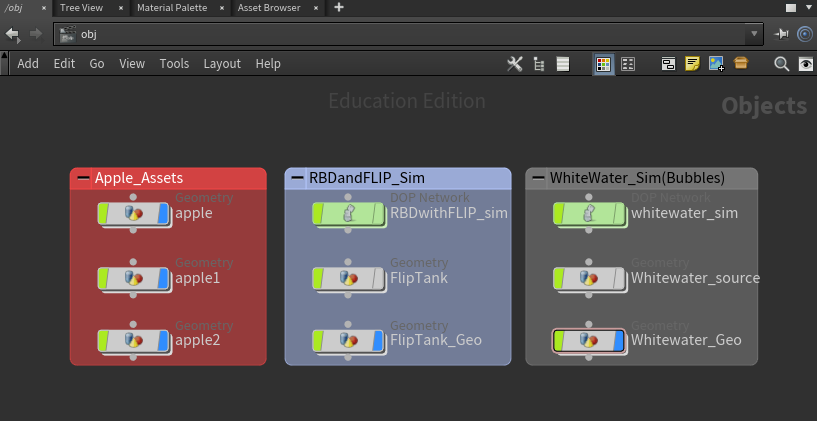Toggle the eye display options icon
The height and width of the screenshot is (421, 817).
pos(806,64)
